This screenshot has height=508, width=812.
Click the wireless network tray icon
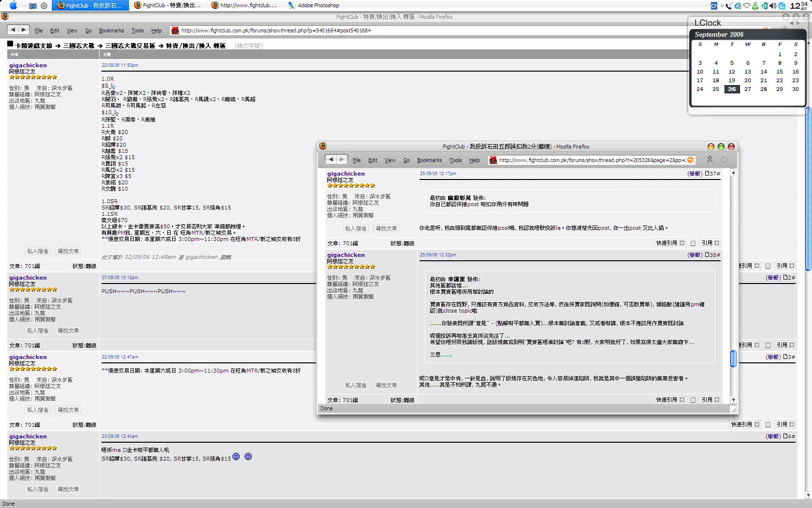(747, 6)
